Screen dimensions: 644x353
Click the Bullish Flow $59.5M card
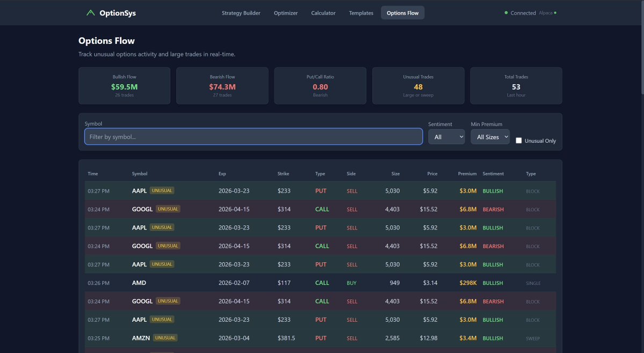click(x=124, y=85)
